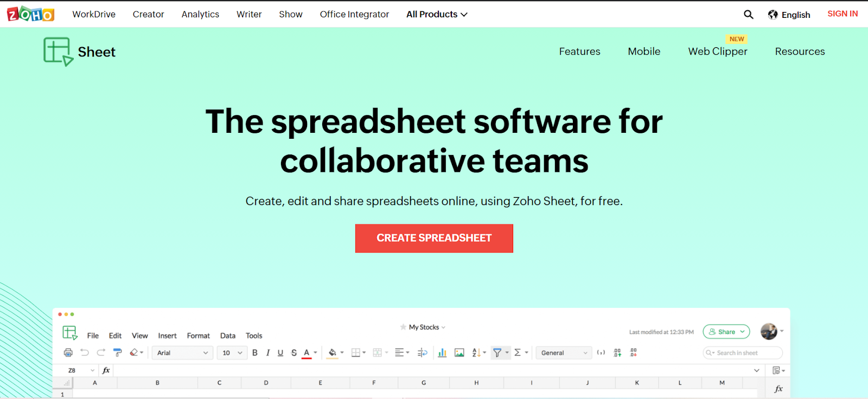Open the fx functions panel on the right edge
Image resolution: width=868 pixels, height=399 pixels.
pos(778,389)
